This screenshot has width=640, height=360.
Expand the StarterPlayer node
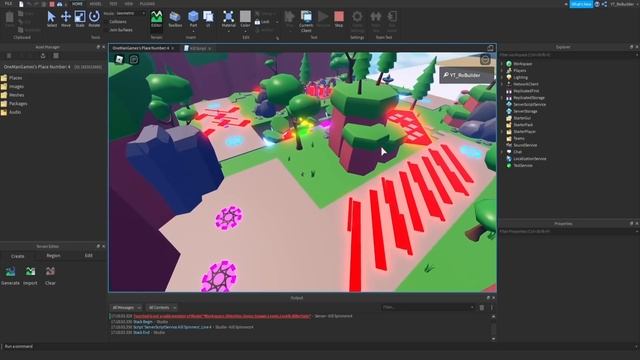point(502,131)
